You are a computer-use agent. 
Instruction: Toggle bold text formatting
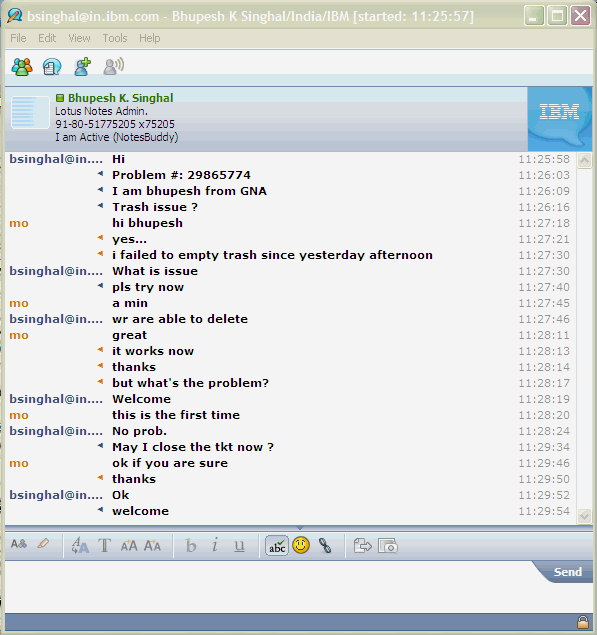pyautogui.click(x=191, y=546)
